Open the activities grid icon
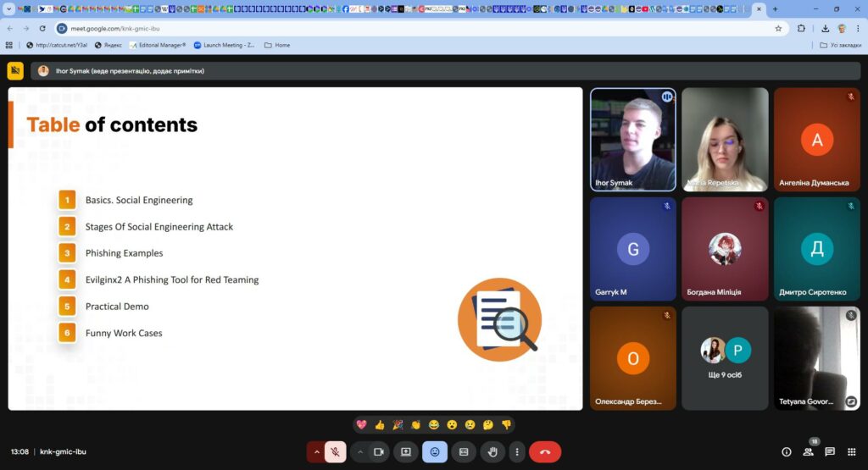The width and height of the screenshot is (868, 470). [x=852, y=452]
